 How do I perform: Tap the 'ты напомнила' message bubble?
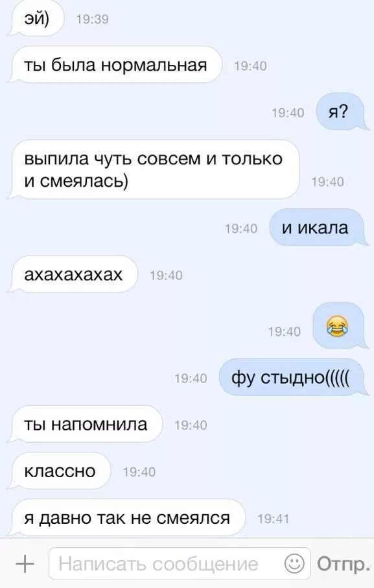coord(85,424)
